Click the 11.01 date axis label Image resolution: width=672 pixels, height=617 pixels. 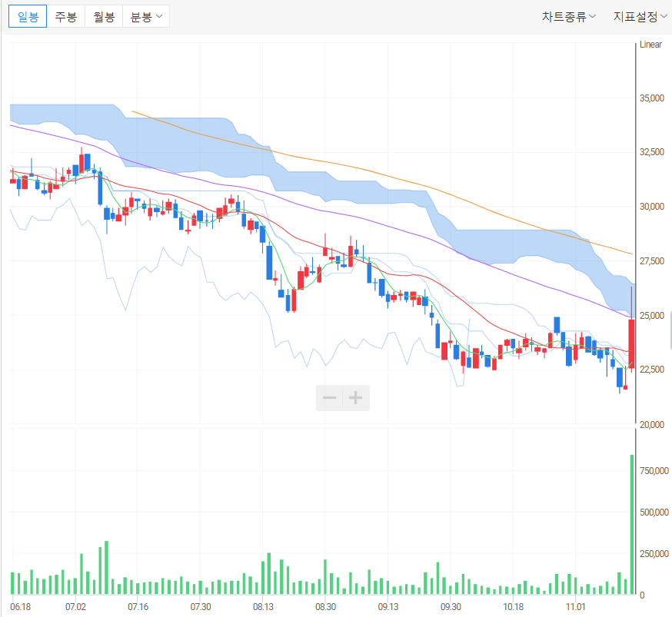pos(576,607)
